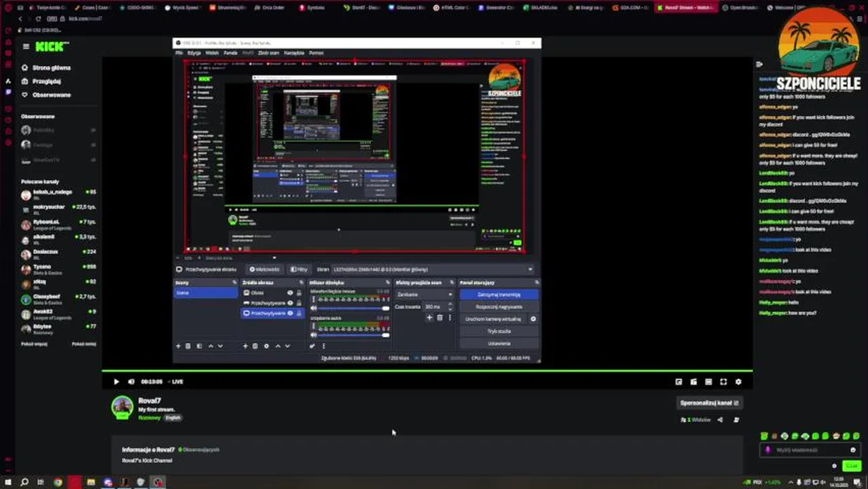
Task: Open scene filters icon under Sceny
Action: point(198,346)
